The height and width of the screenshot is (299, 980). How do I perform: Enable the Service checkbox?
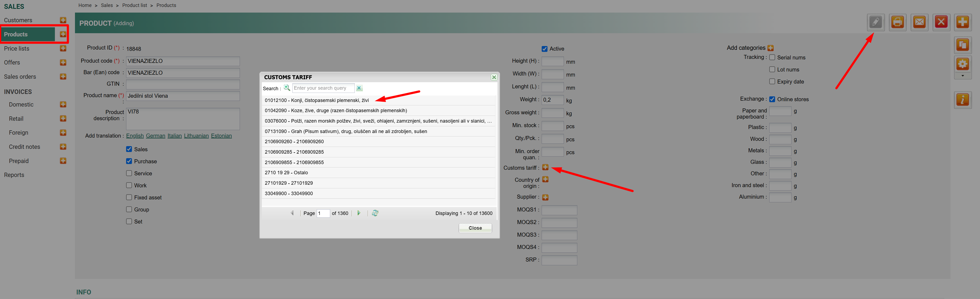[x=129, y=173]
